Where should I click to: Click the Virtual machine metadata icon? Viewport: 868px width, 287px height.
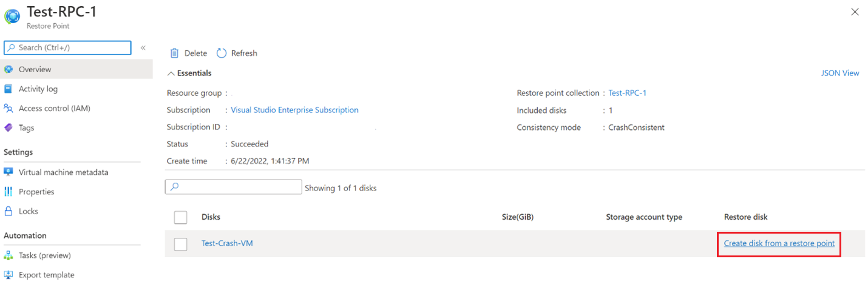coord(8,172)
